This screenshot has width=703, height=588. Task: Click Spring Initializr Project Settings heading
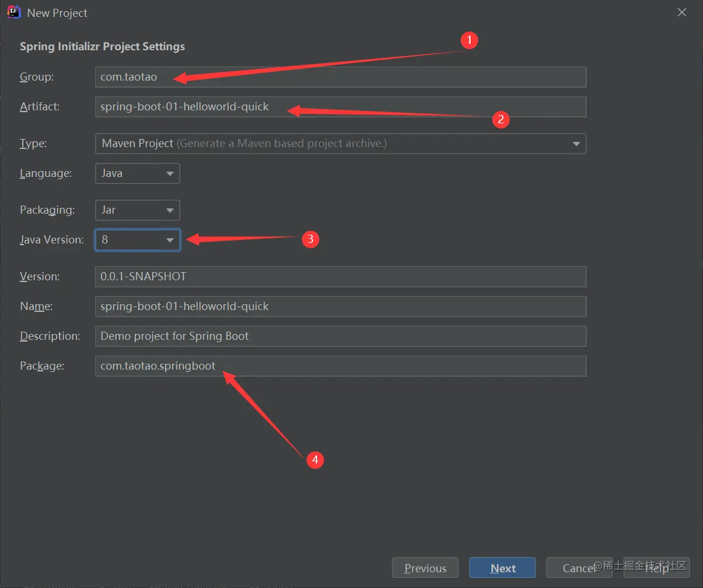[102, 47]
